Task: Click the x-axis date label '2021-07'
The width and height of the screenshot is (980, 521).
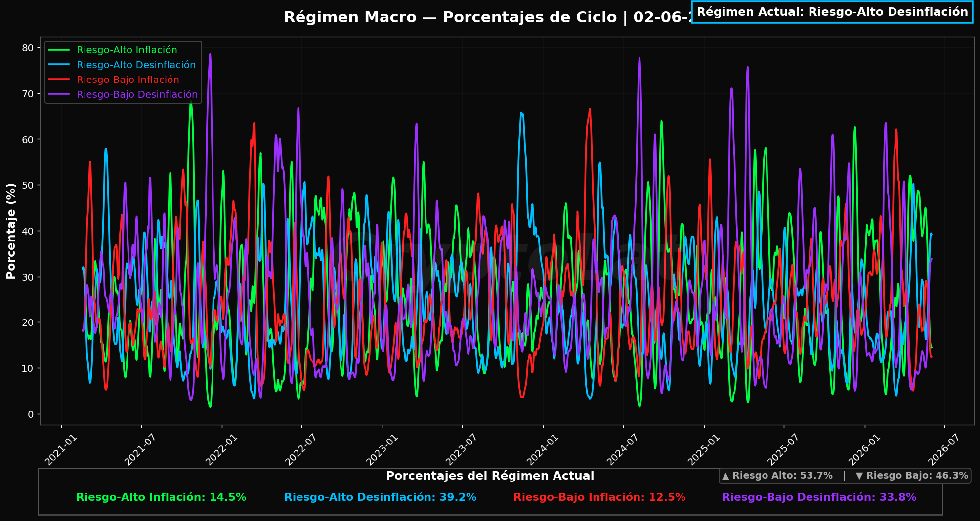Action: click(140, 449)
